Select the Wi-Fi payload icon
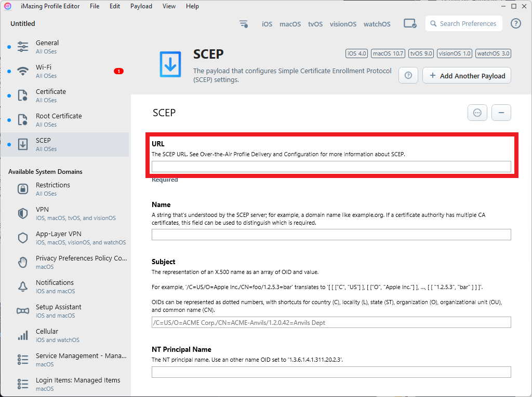The width and height of the screenshot is (532, 397). (x=23, y=71)
